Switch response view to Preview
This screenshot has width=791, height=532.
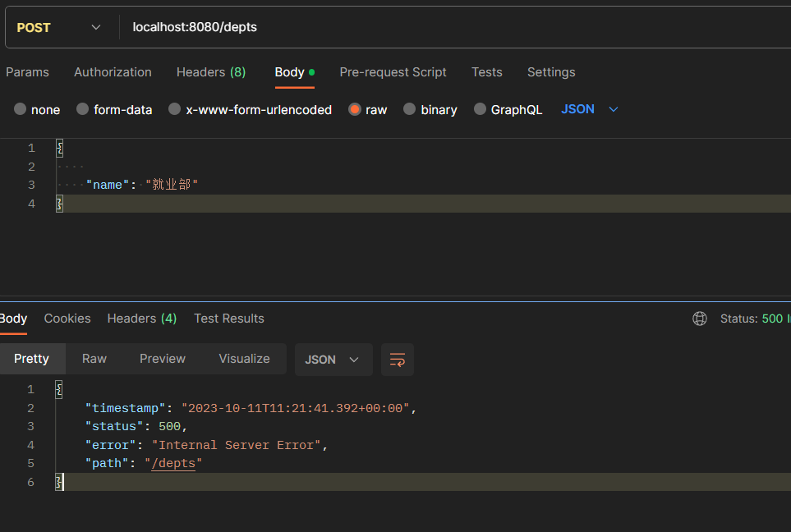[x=163, y=359]
